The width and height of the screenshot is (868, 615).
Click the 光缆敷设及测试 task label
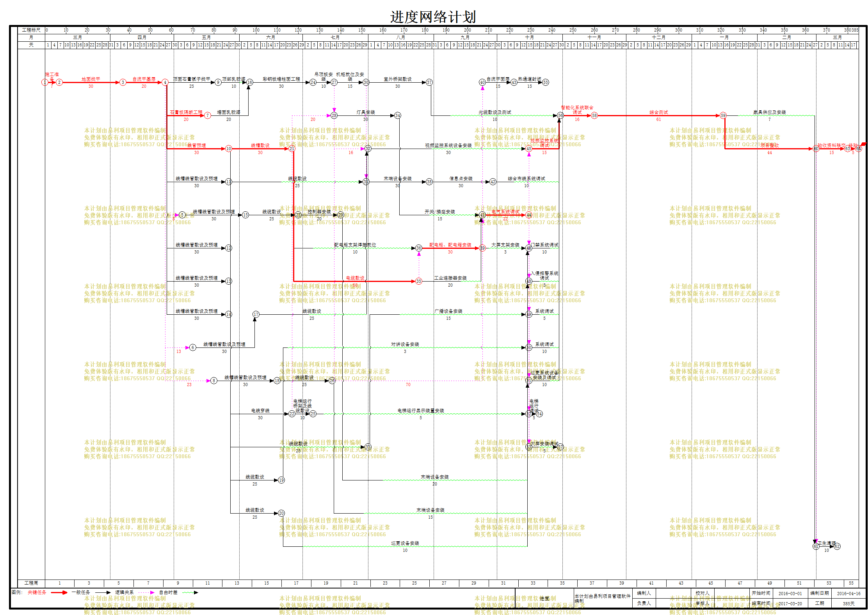click(x=495, y=112)
